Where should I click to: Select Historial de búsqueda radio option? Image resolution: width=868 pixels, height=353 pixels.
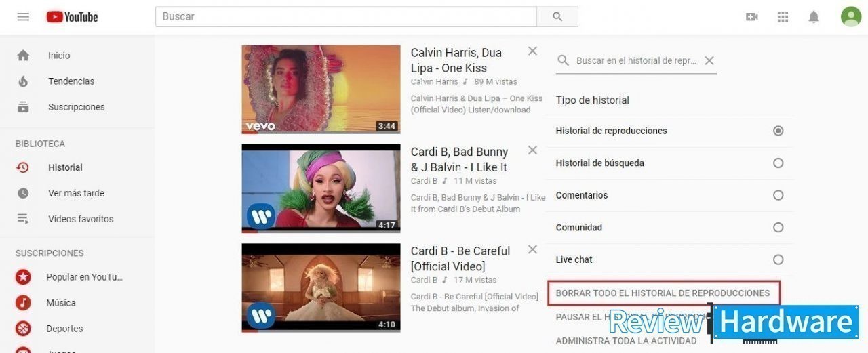tap(778, 163)
